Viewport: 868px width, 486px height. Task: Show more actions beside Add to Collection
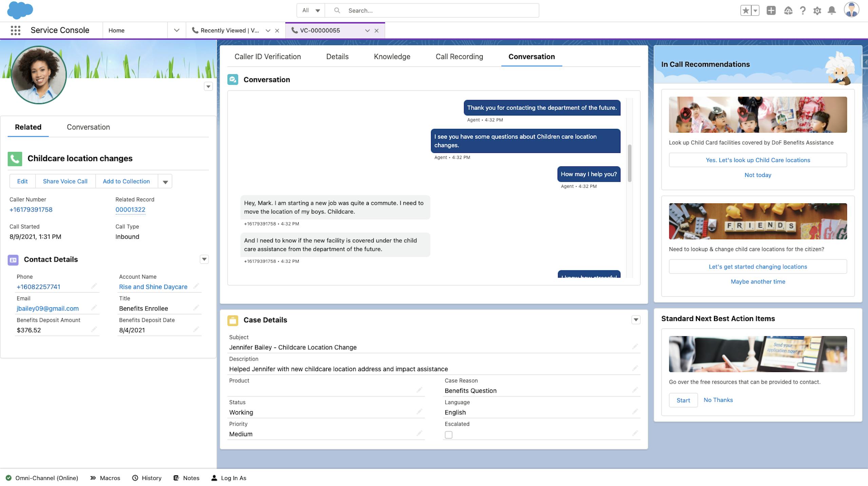[165, 182]
